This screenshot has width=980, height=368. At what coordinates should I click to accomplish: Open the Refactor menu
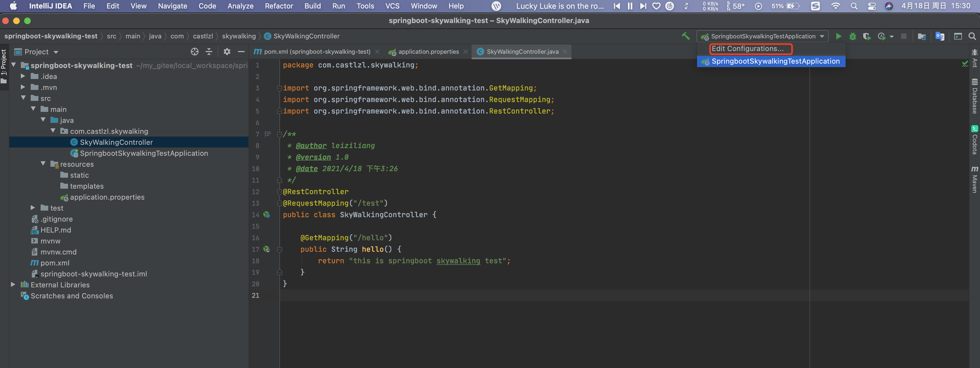(x=279, y=6)
